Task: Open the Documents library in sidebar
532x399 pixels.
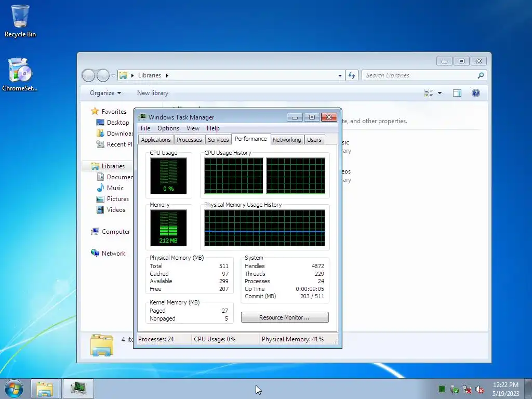Action: pos(115,177)
